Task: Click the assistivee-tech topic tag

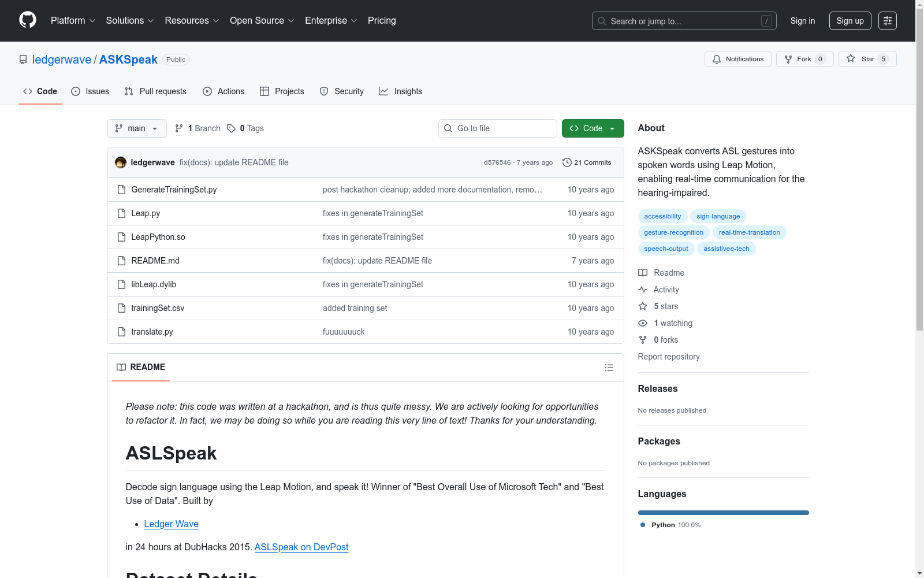Action: (726, 249)
